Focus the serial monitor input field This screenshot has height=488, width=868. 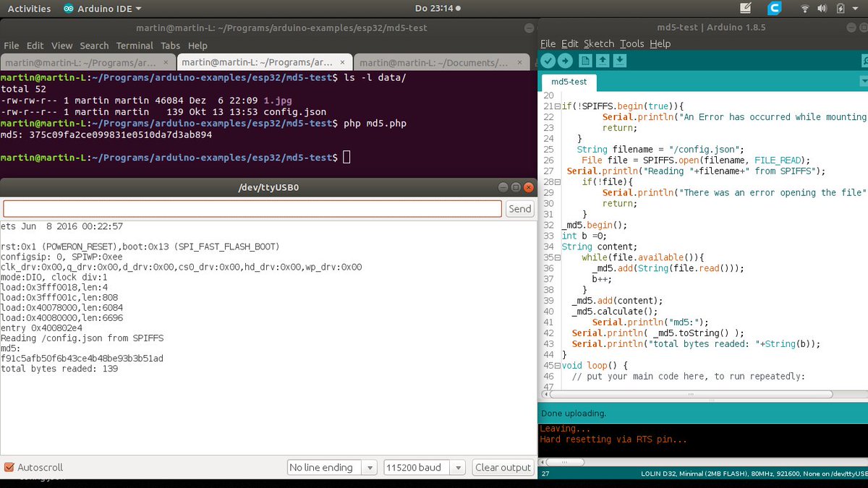coord(252,208)
